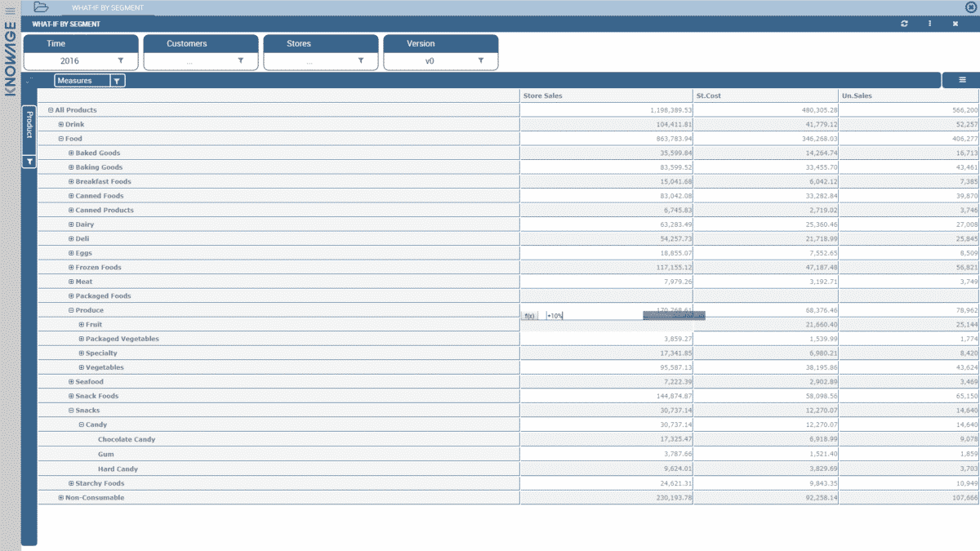The height and width of the screenshot is (551, 980).
Task: Open the OLAP sidebar hamburger menu
Action: point(962,80)
